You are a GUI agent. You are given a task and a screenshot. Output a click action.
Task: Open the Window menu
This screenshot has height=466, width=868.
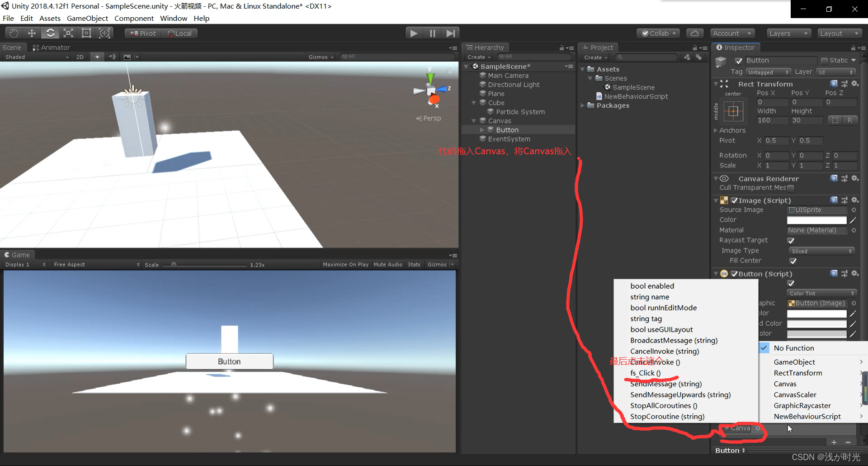click(174, 19)
